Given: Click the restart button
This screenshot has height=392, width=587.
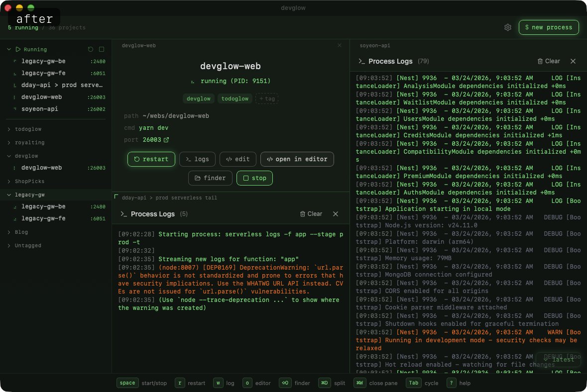Looking at the screenshot, I should click(x=151, y=159).
